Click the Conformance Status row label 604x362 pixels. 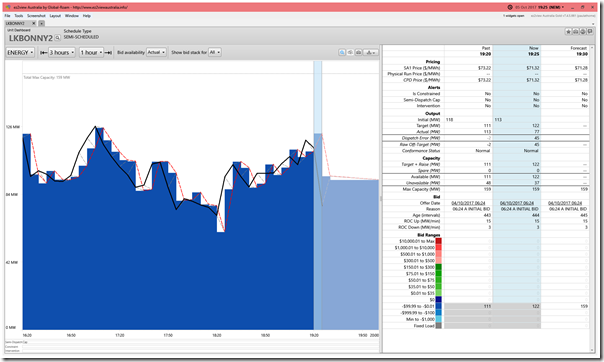click(x=421, y=151)
